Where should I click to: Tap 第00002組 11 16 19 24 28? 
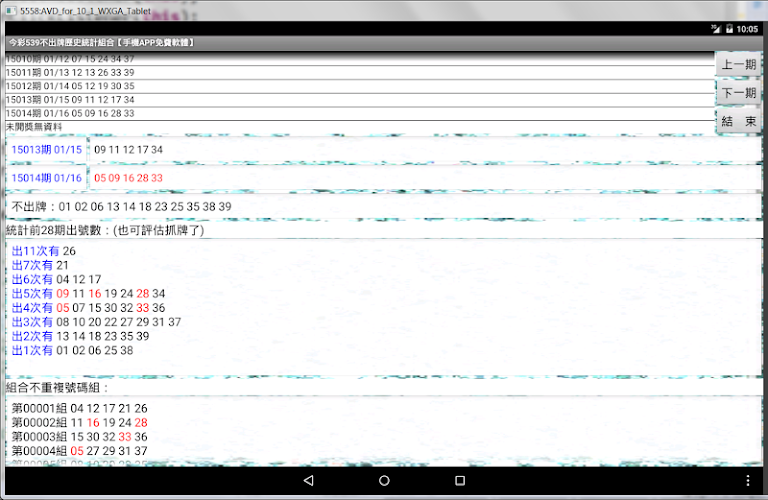[x=79, y=423]
